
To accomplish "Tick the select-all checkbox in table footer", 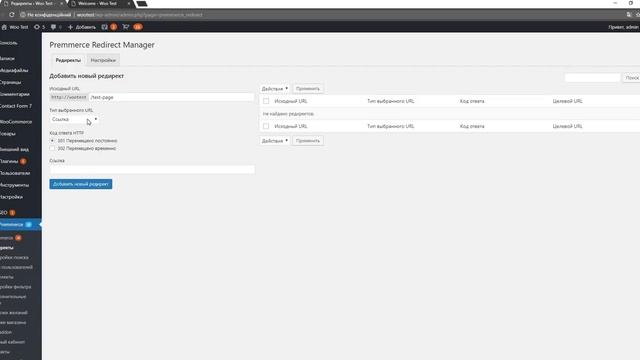I will click(x=266, y=126).
